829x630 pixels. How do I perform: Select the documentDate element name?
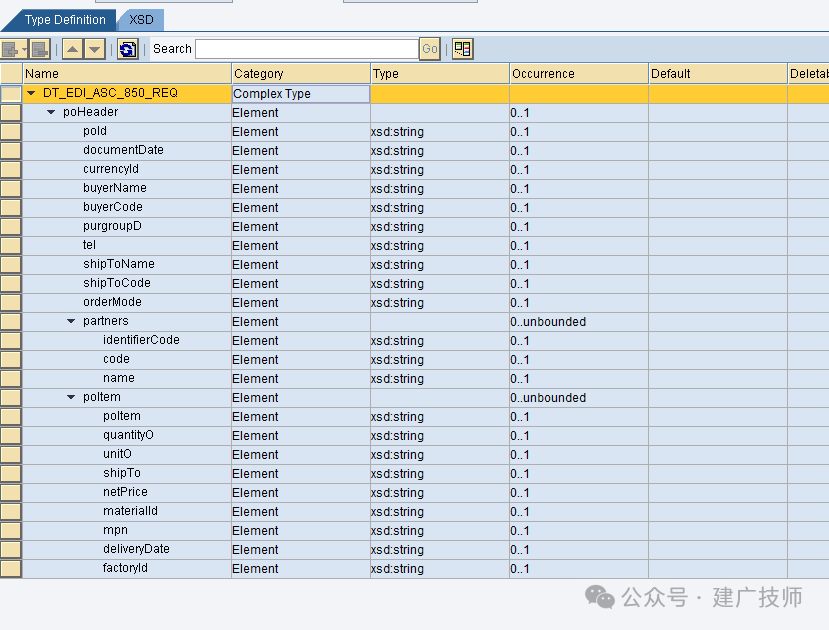pyautogui.click(x=123, y=150)
